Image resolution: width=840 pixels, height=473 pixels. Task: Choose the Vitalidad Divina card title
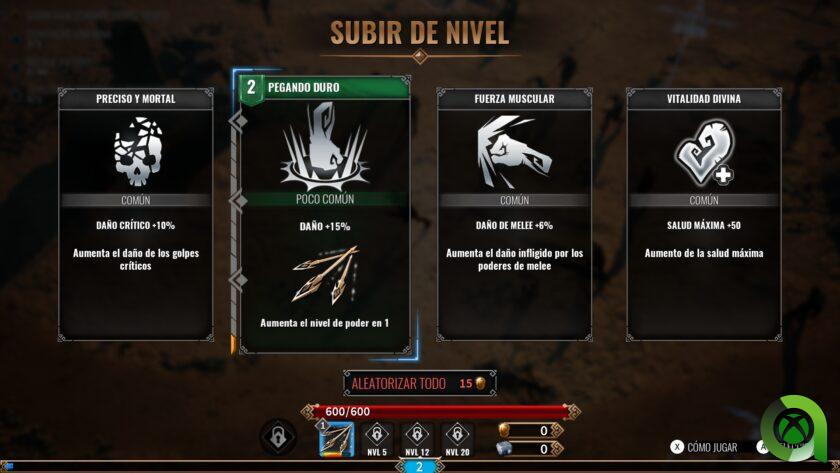point(704,99)
